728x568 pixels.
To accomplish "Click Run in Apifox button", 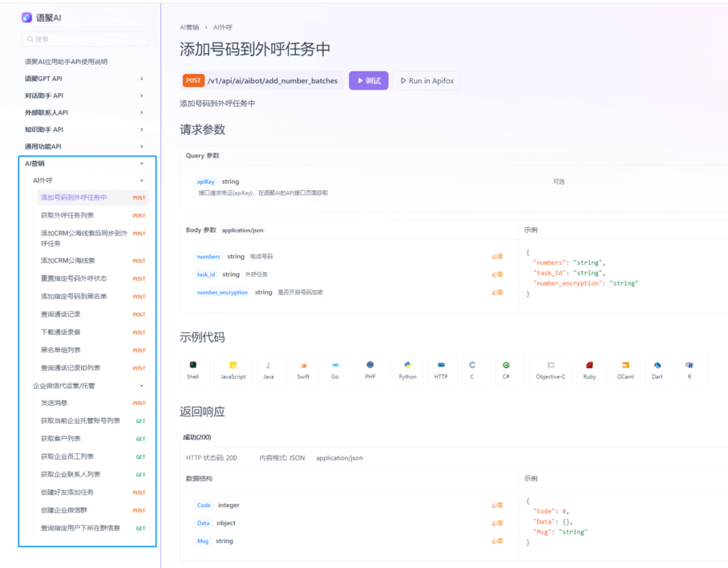I will pyautogui.click(x=427, y=81).
